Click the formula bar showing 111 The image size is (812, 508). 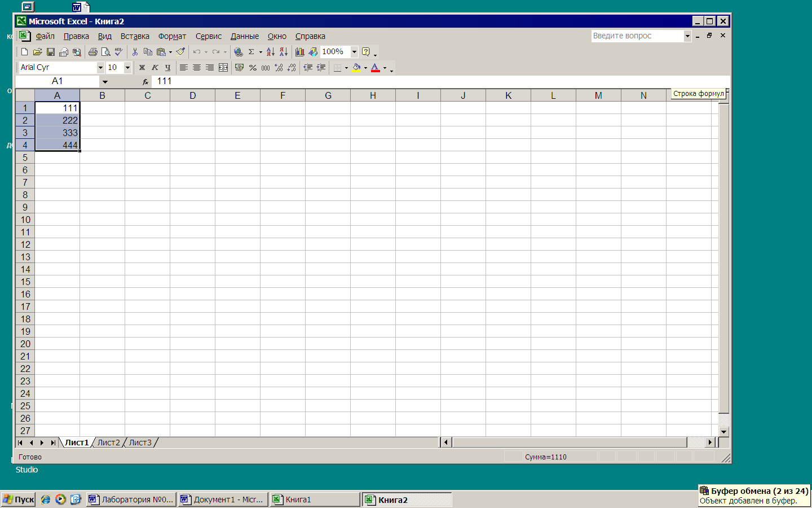click(440, 81)
